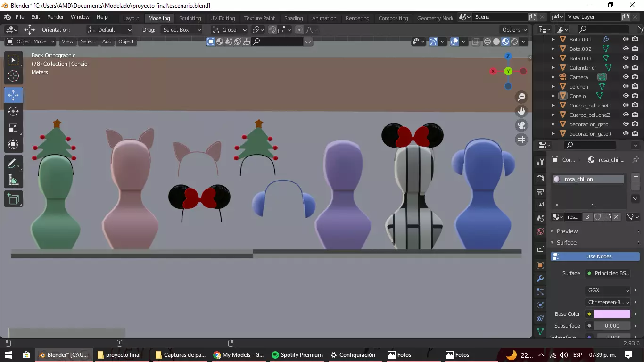Pick the Rotate tool
This screenshot has height=362, width=644.
tap(13, 111)
